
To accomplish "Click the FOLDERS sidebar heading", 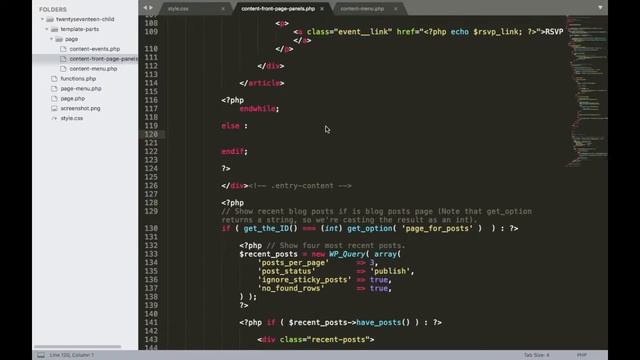I will 53,9.
